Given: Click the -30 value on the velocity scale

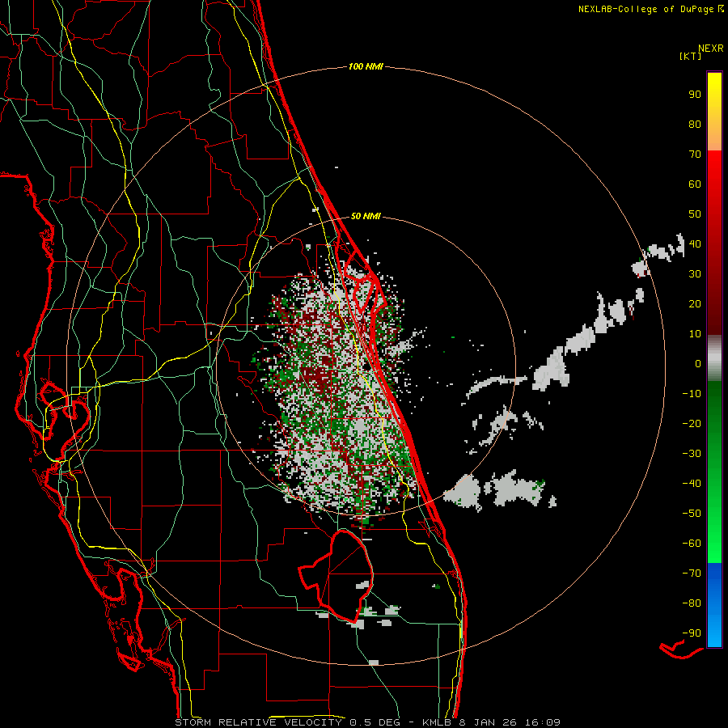Looking at the screenshot, I should 692,454.
